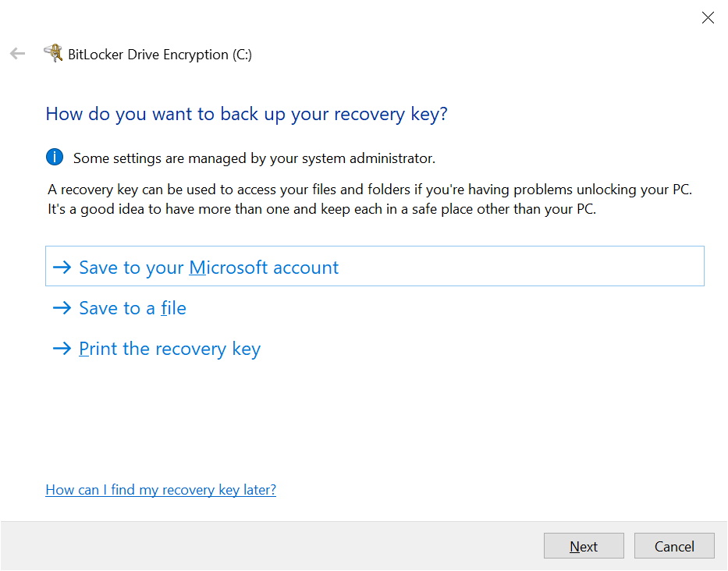Click the recovery key description line about unlocking PC
The width and height of the screenshot is (728, 571).
coord(370,190)
